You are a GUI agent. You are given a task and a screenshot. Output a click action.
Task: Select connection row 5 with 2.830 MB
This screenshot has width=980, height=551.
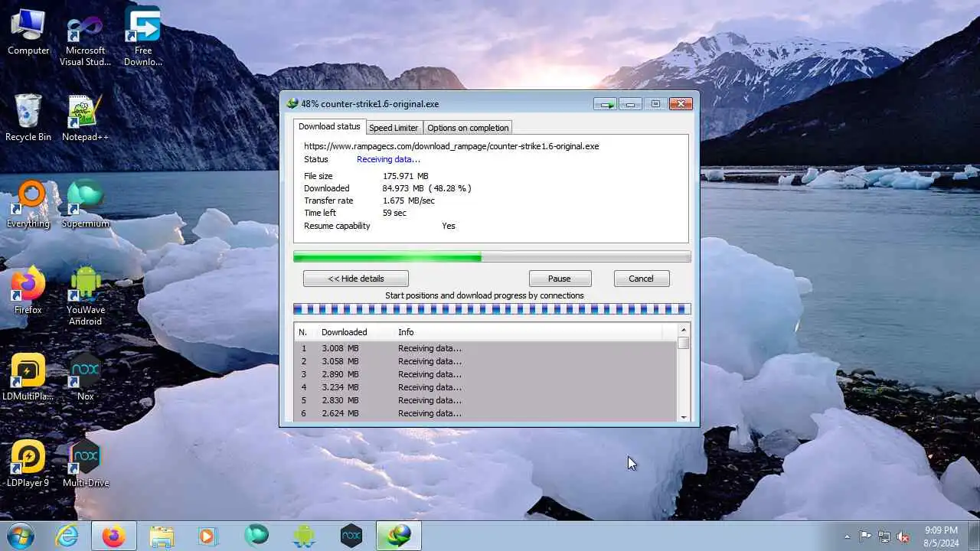tap(486, 400)
